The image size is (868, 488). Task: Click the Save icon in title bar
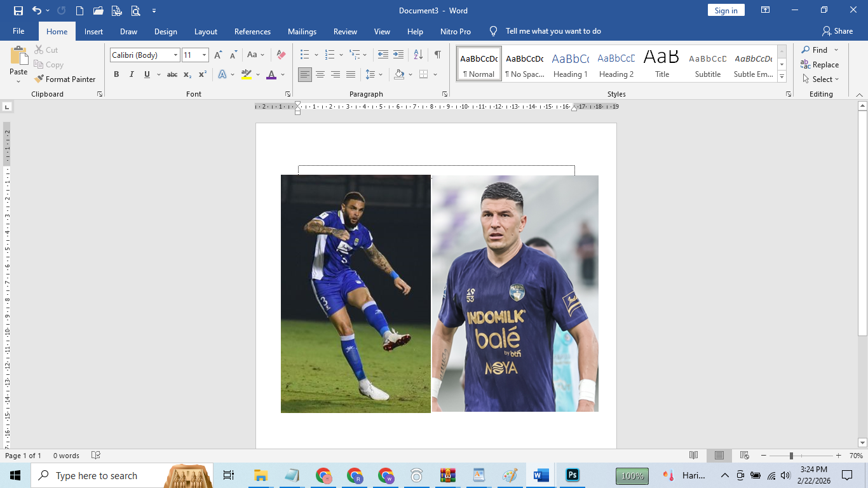point(18,11)
